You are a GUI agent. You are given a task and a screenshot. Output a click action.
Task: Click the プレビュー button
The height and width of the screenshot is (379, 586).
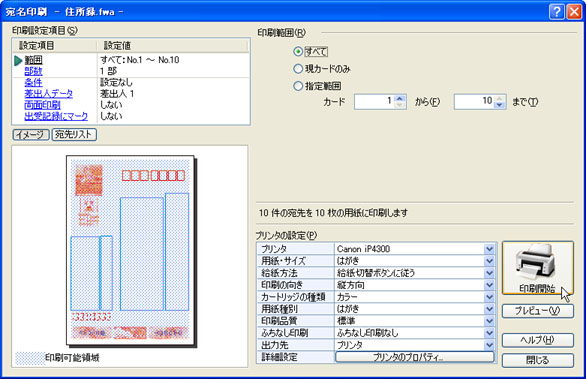click(537, 311)
